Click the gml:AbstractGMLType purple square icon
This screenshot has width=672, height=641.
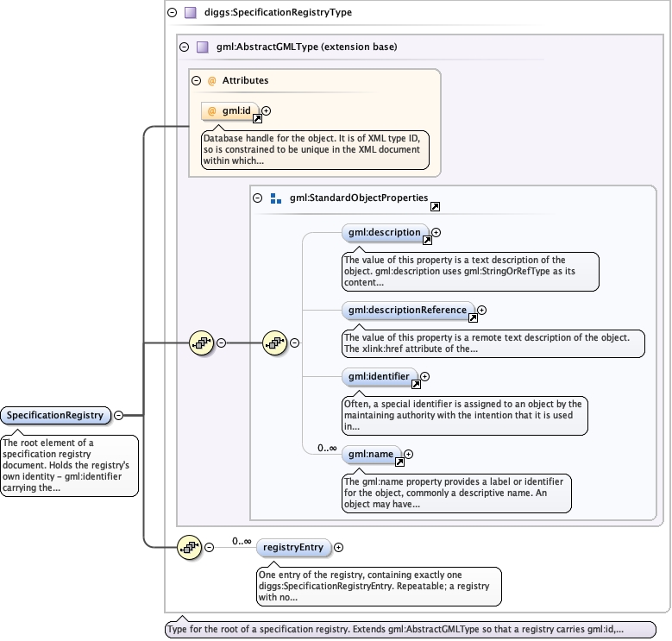click(202, 47)
